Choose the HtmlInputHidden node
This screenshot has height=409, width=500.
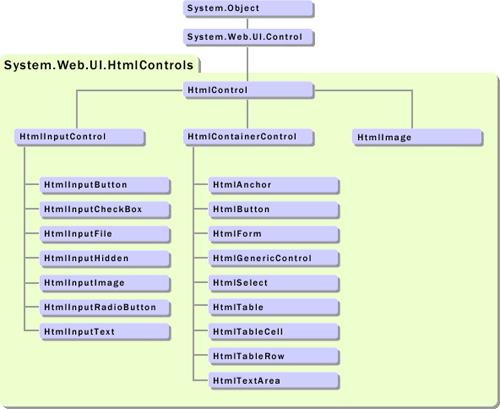pyautogui.click(x=105, y=259)
